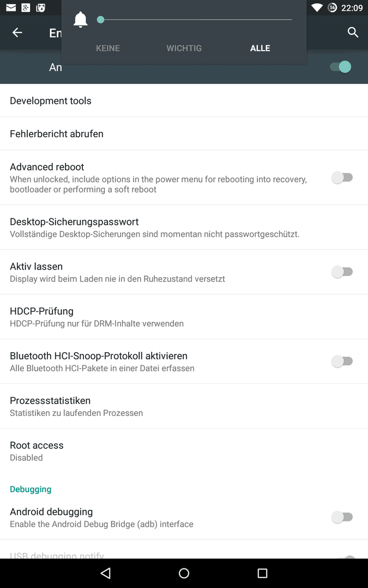Image resolution: width=368 pixels, height=588 pixels.
Task: Tap the Android back navigation button
Action: [106, 573]
